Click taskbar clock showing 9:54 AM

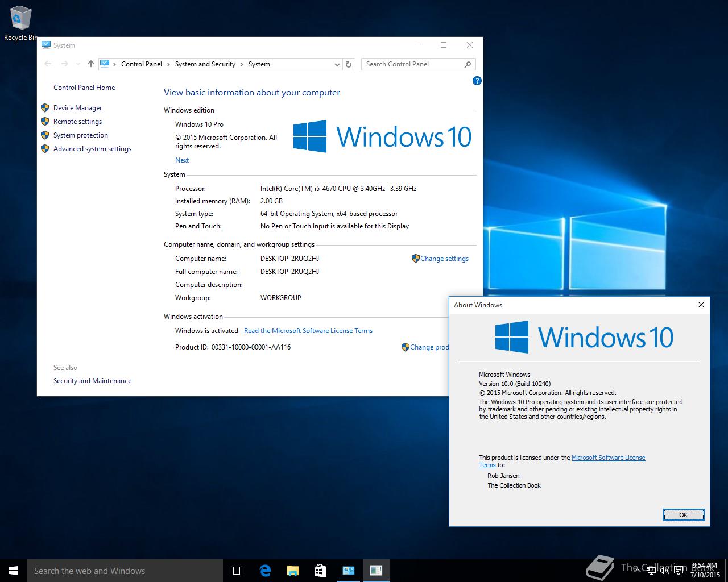pos(704,571)
